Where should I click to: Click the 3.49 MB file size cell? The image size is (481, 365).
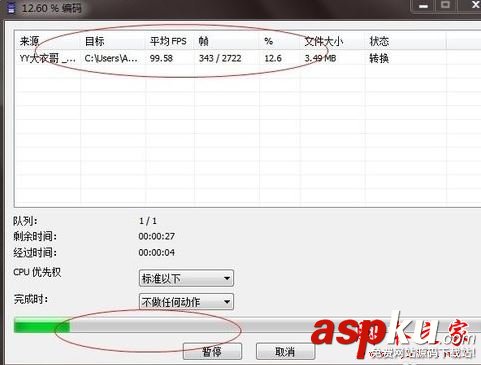point(320,58)
